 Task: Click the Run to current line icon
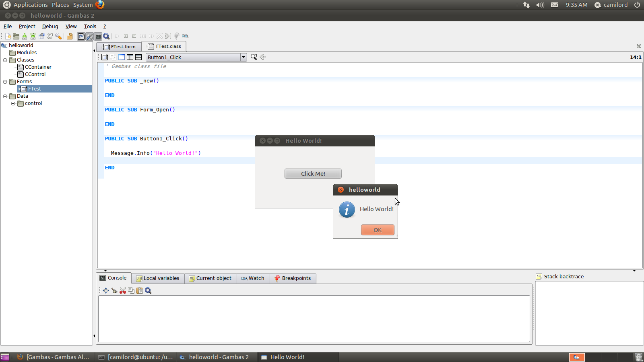168,36
